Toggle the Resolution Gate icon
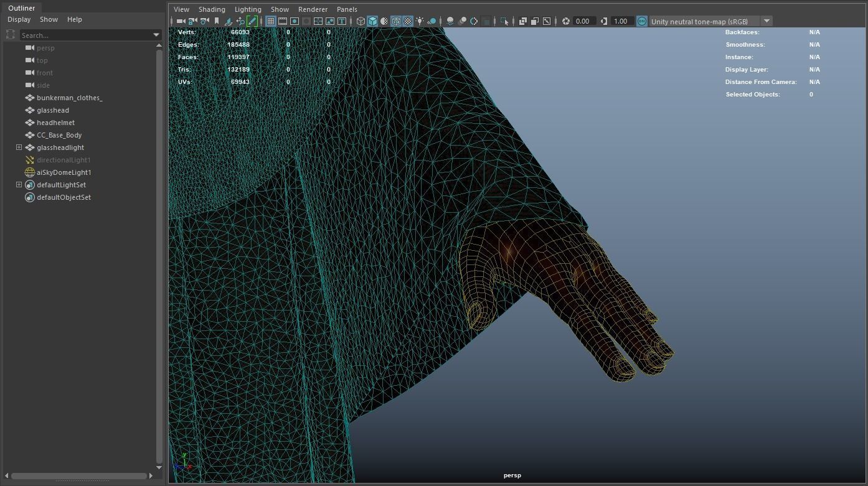This screenshot has height=486, width=868. pyautogui.click(x=295, y=21)
